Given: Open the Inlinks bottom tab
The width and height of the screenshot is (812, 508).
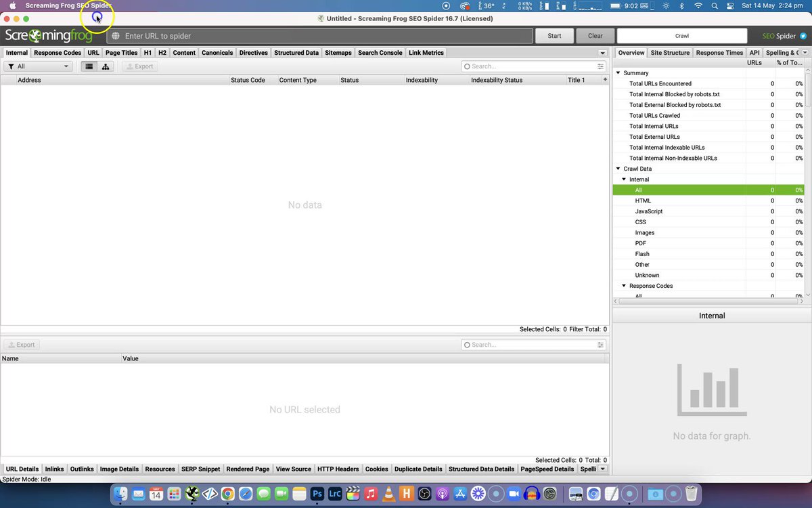Looking at the screenshot, I should pos(54,469).
